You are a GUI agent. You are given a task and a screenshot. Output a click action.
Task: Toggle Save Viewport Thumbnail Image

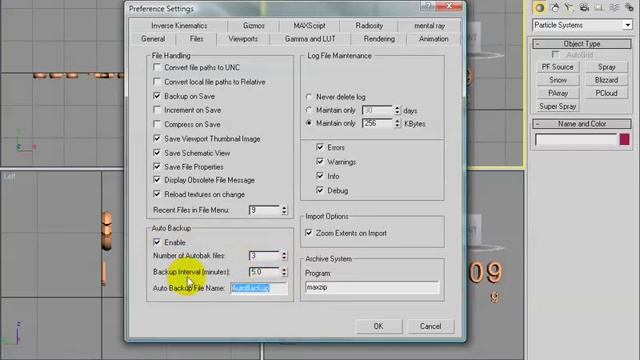pos(157,139)
